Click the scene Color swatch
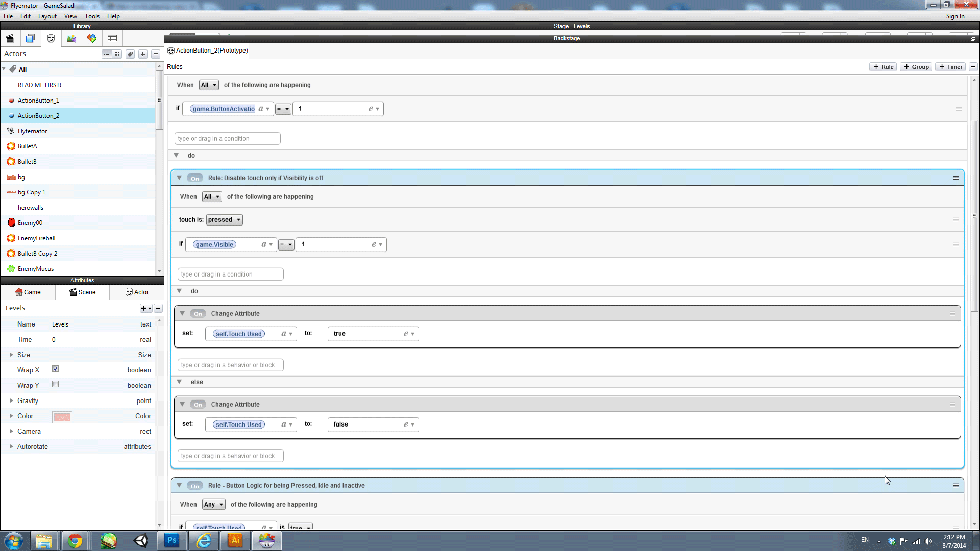This screenshot has height=551, width=980. click(x=62, y=417)
